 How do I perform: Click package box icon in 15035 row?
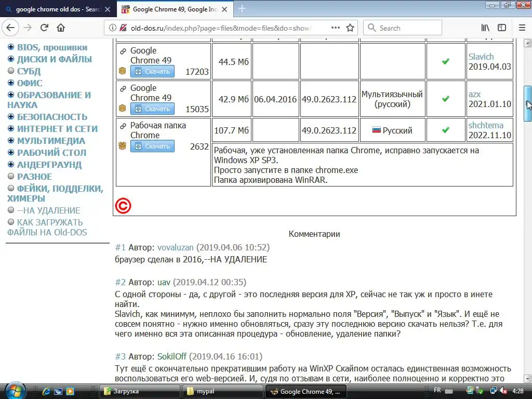(x=123, y=108)
